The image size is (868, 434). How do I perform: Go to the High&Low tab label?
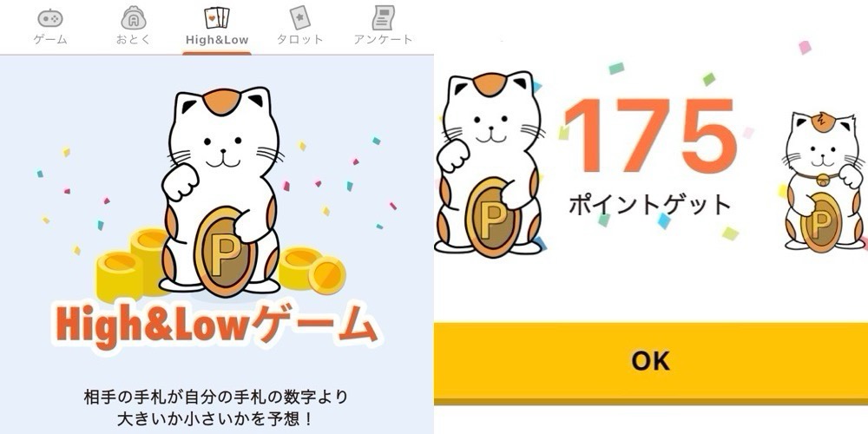point(217,40)
